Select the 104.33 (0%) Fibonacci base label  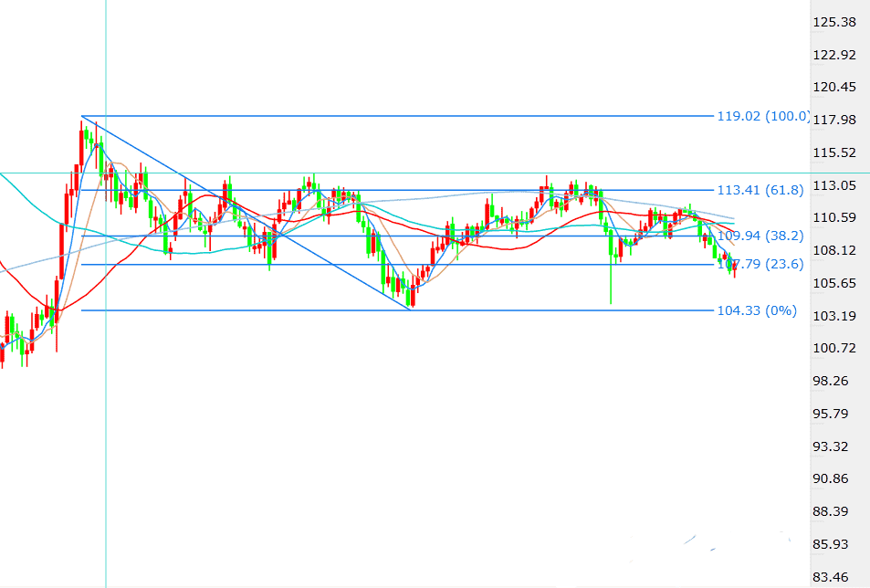pyautogui.click(x=757, y=310)
